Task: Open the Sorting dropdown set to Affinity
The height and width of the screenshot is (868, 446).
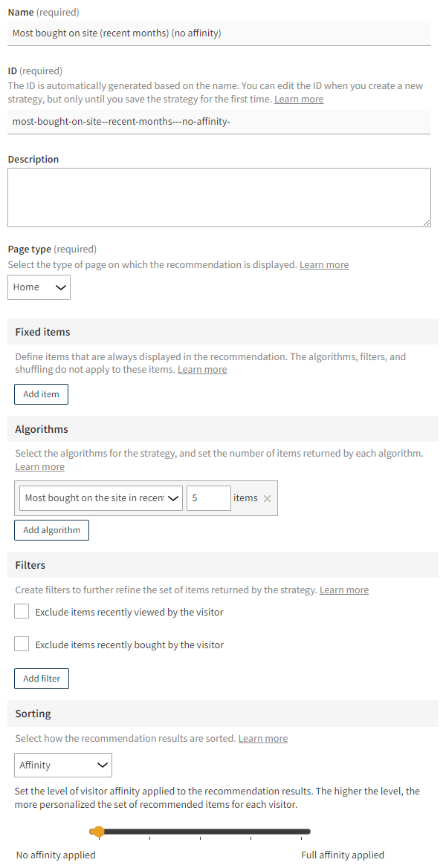Action: 62,765
